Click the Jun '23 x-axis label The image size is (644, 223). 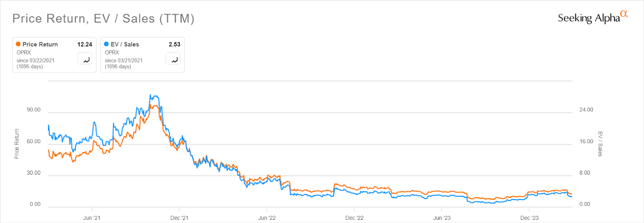[442, 218]
